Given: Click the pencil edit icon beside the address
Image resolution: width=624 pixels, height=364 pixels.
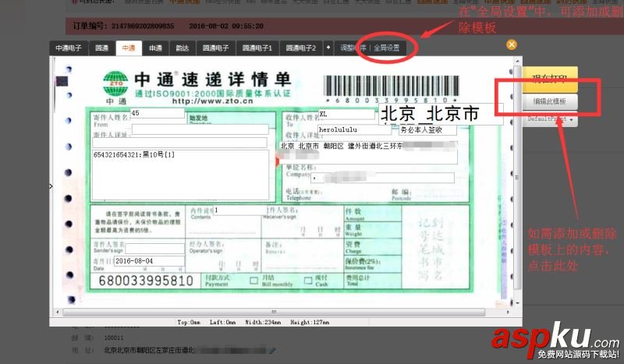Looking at the screenshot, I should pyautogui.click(x=272, y=350).
